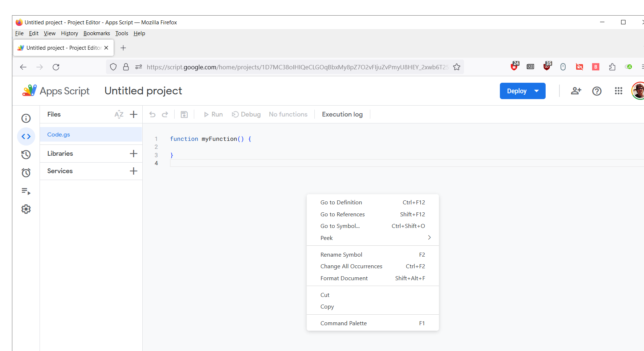
Task: Open the reader view toolbar icon
Action: tap(530, 67)
